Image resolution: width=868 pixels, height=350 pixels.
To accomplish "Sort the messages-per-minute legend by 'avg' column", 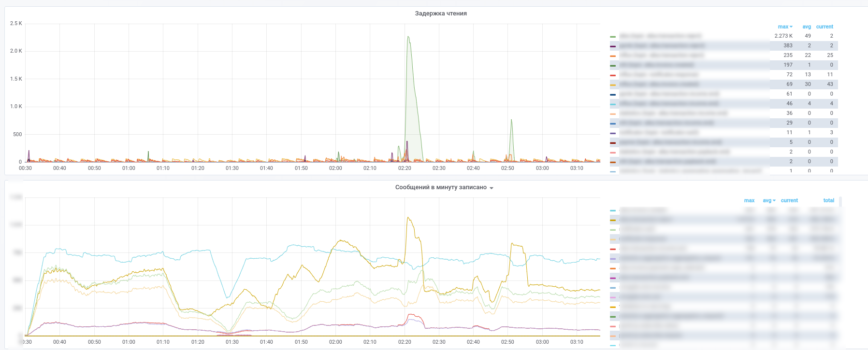I will pos(767,200).
